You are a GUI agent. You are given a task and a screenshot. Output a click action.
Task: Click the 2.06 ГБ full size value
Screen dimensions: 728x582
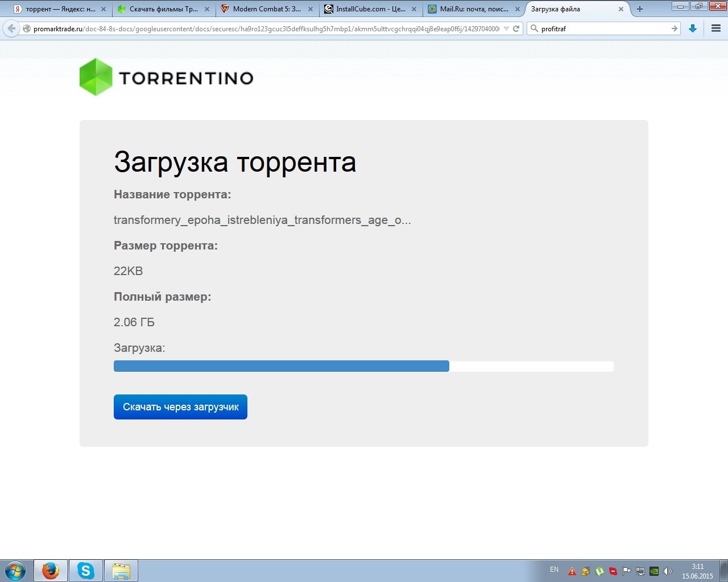(134, 322)
